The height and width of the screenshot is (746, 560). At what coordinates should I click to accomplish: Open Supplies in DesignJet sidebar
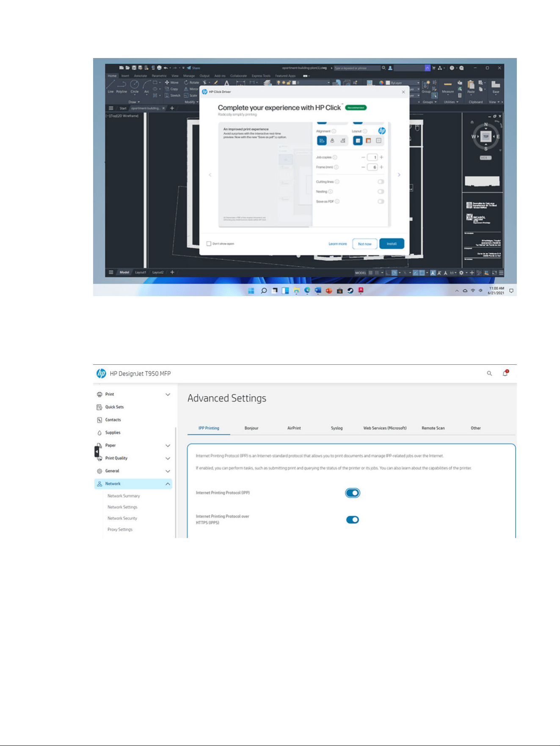click(x=113, y=433)
